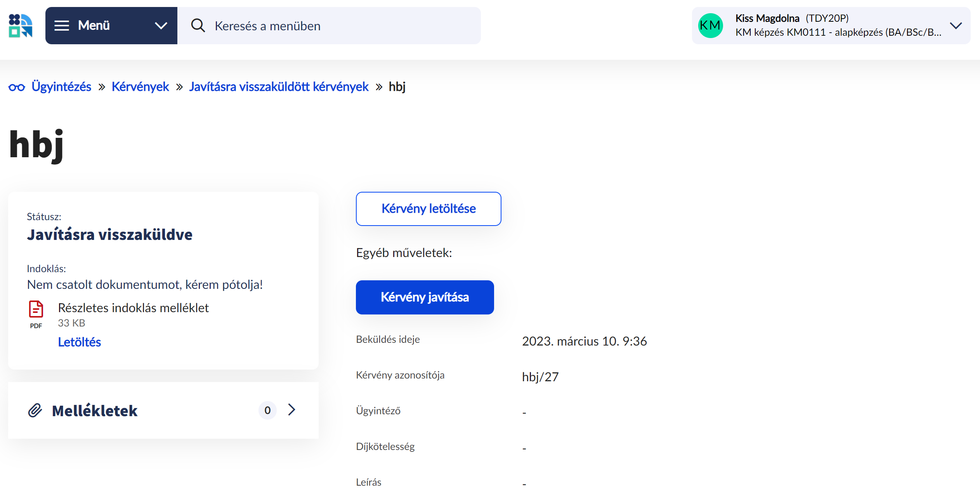Screen dimensions: 980x495
Task: Download the attachment via the Letöltés link
Action: [x=79, y=342]
